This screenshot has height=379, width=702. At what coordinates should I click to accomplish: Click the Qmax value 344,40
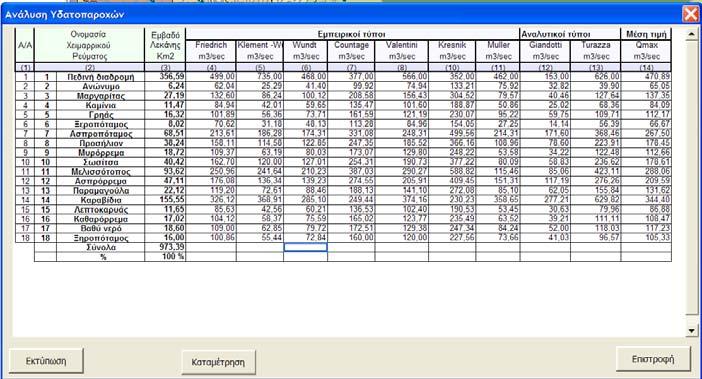[x=657, y=200]
